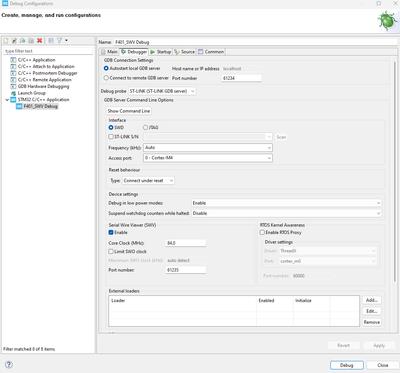This screenshot has width=400, height=373.
Task: Click the STM32 C/C++ Application IDE icon
Action: pos(13,100)
